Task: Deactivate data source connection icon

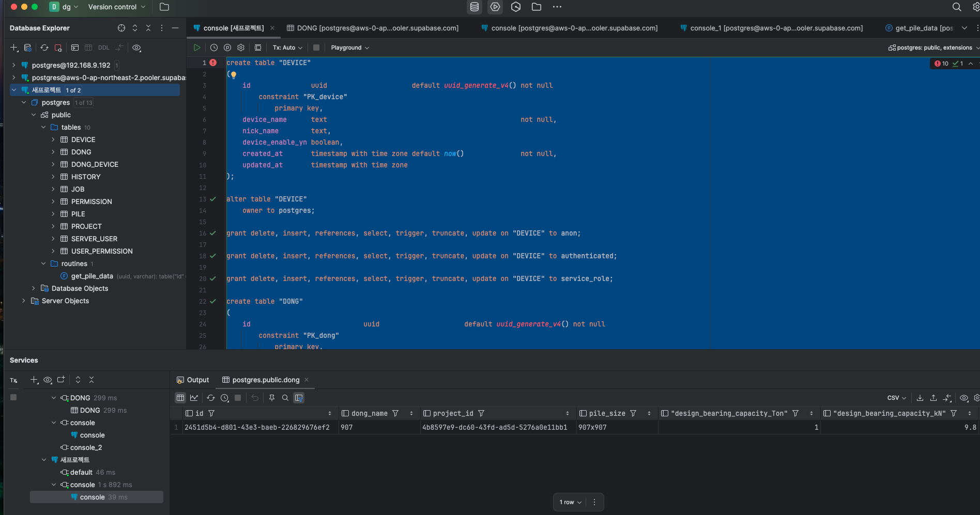Action: [58, 48]
